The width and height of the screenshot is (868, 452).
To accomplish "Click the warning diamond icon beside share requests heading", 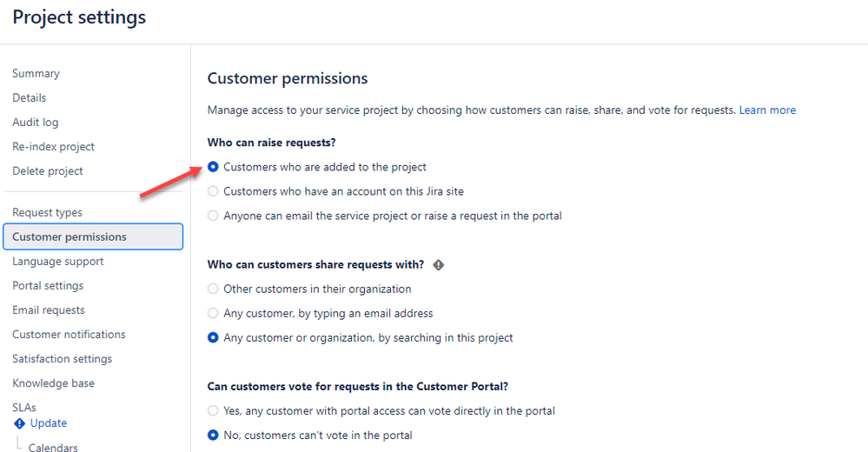I will (x=439, y=265).
